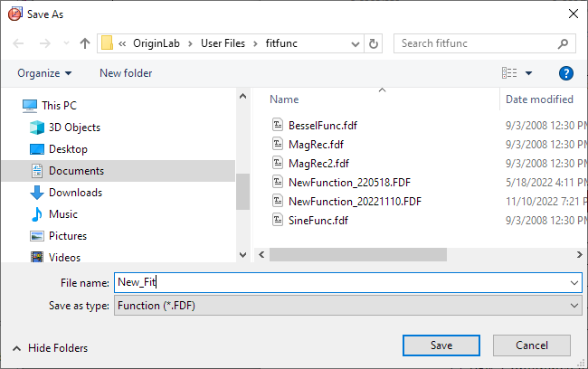
Task: Click file list scroll right arrow
Action: click(579, 255)
